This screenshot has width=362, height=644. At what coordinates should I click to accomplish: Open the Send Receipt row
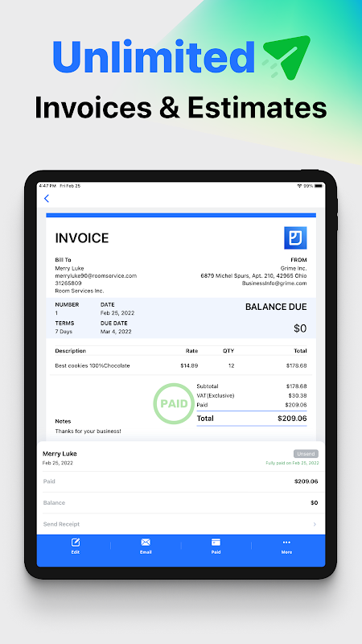(180, 524)
